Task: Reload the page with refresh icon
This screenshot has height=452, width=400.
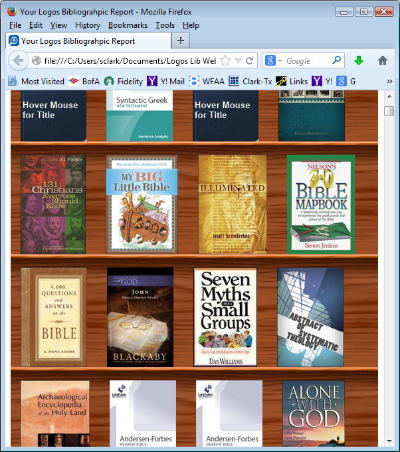Action: [x=249, y=61]
